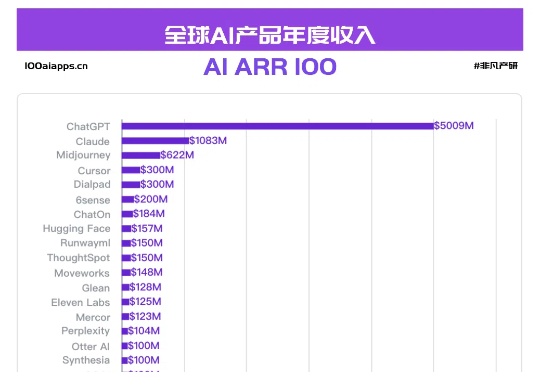Click the $104M value for Perplexity
This screenshot has height=372, width=540.
[144, 331]
